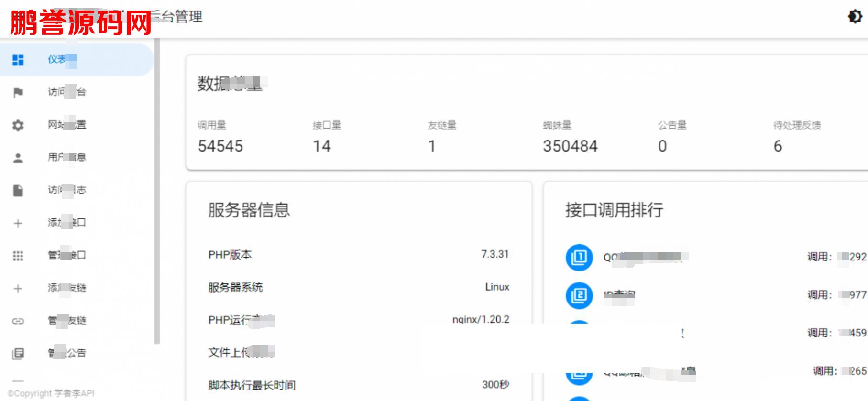
Task: Click the PHP版本 label
Action: coord(230,255)
